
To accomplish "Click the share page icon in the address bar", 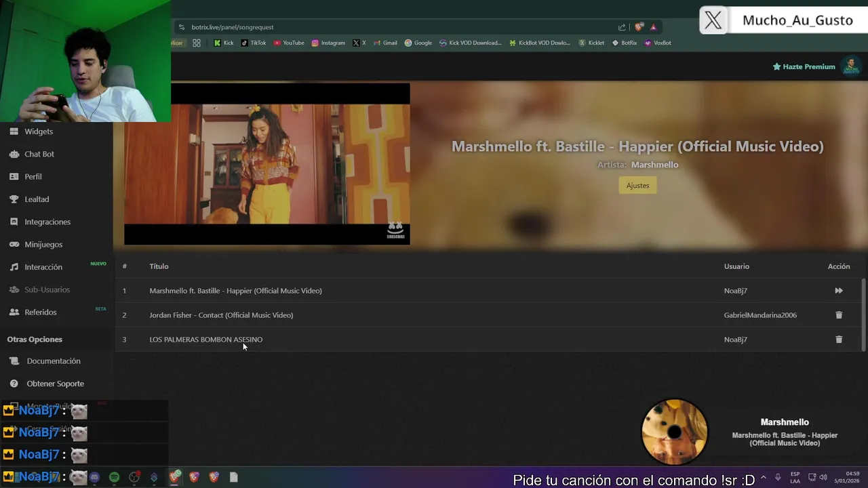I will 622,27.
